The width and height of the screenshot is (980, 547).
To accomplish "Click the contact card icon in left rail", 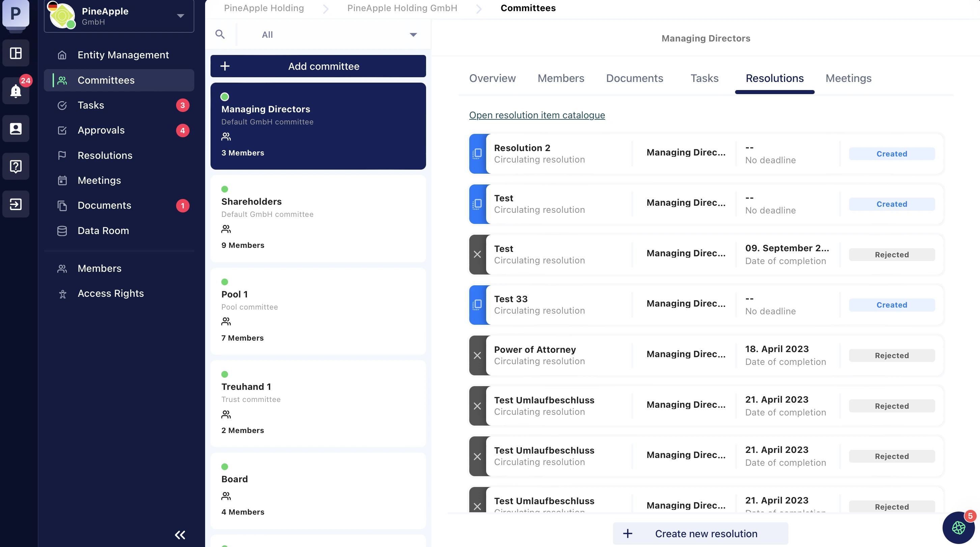I will click(x=16, y=128).
